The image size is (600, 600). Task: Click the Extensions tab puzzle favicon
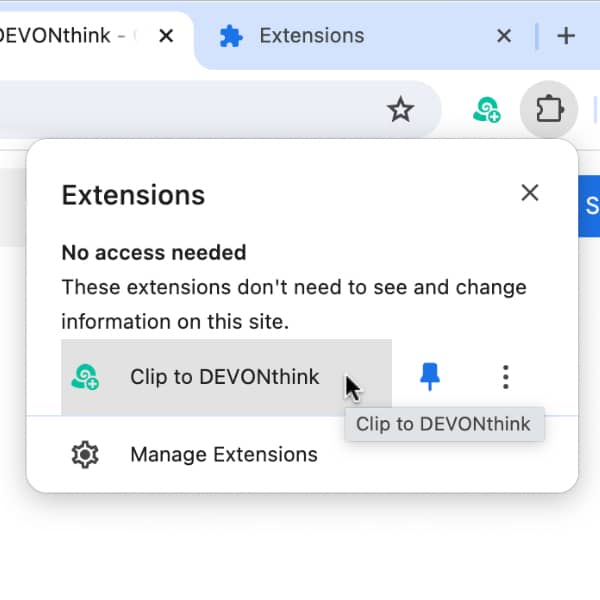click(231, 36)
